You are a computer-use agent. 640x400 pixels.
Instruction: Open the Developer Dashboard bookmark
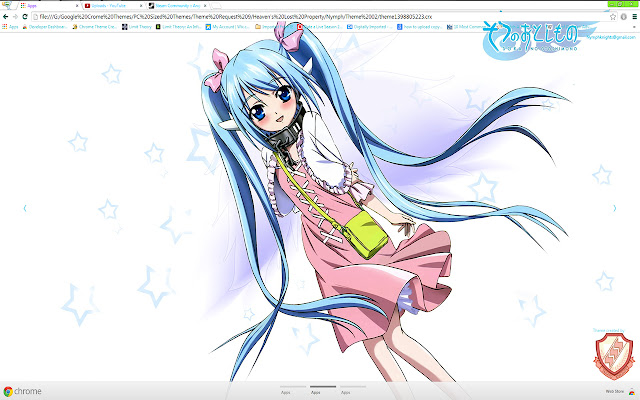click(45, 27)
